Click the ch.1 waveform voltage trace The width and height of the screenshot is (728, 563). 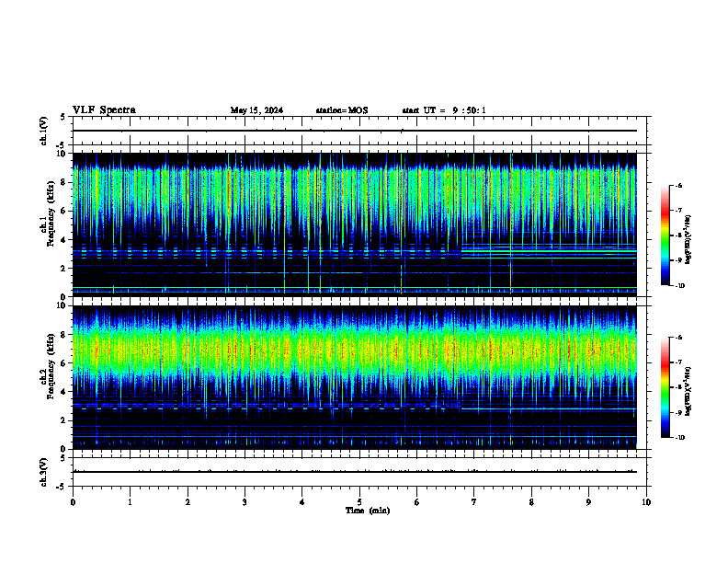point(355,131)
